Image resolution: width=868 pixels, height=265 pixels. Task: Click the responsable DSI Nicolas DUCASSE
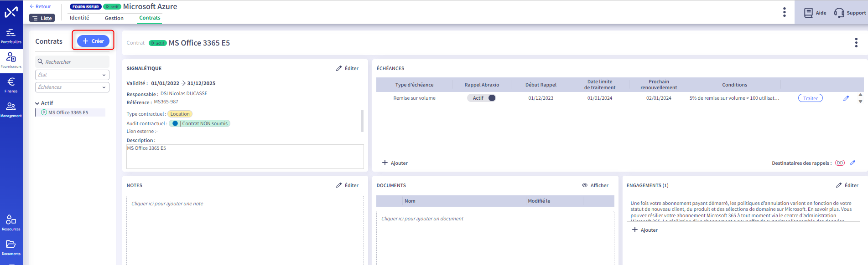click(x=184, y=94)
